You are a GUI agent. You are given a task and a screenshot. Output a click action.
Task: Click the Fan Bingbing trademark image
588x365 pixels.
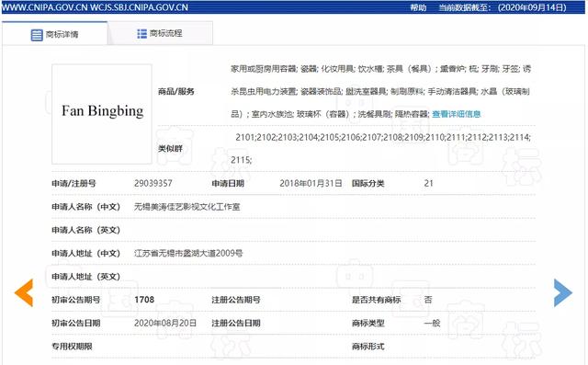(102, 114)
